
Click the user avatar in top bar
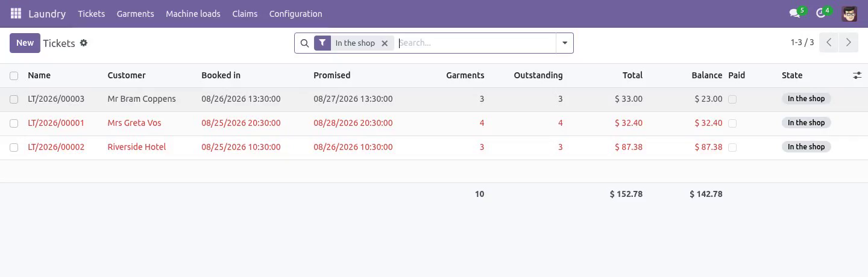coord(849,13)
